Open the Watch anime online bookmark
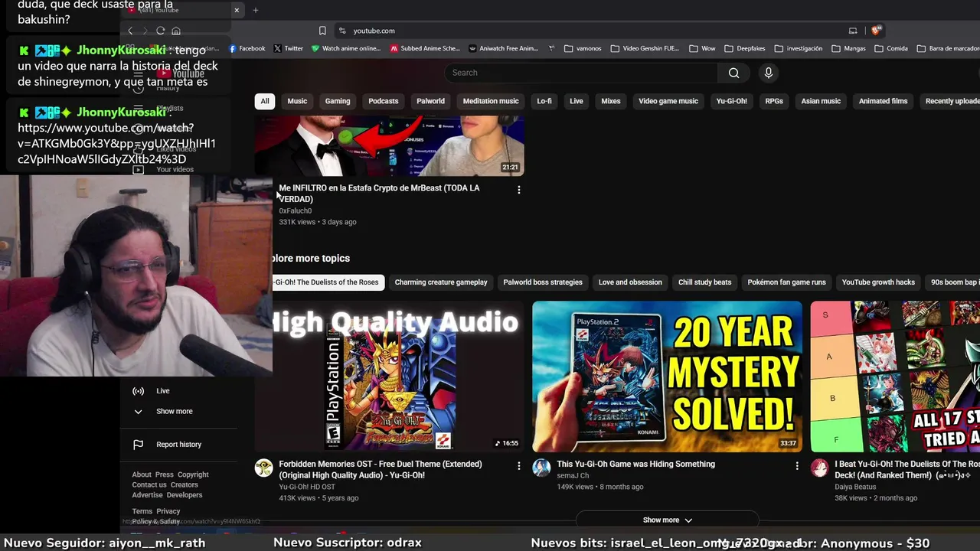The image size is (980, 551). click(346, 48)
